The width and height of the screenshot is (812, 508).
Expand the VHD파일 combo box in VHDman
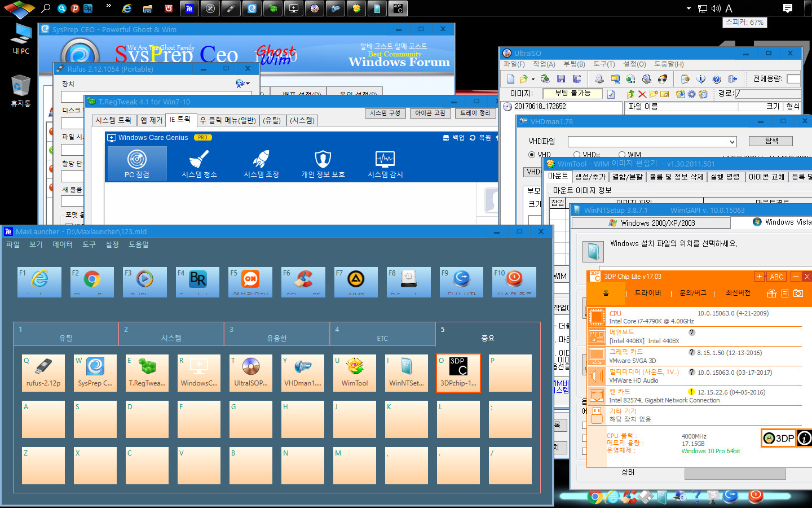coord(732,142)
